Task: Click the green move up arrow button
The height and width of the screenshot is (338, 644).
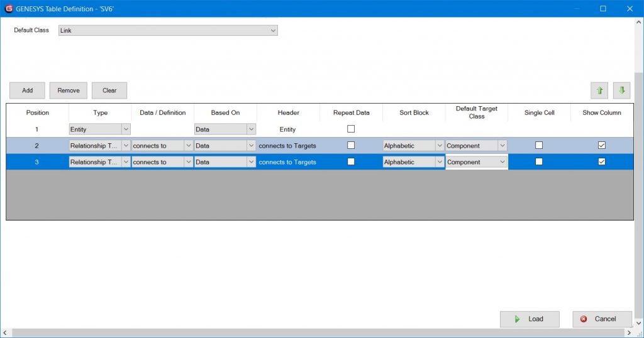Action: pyautogui.click(x=599, y=90)
